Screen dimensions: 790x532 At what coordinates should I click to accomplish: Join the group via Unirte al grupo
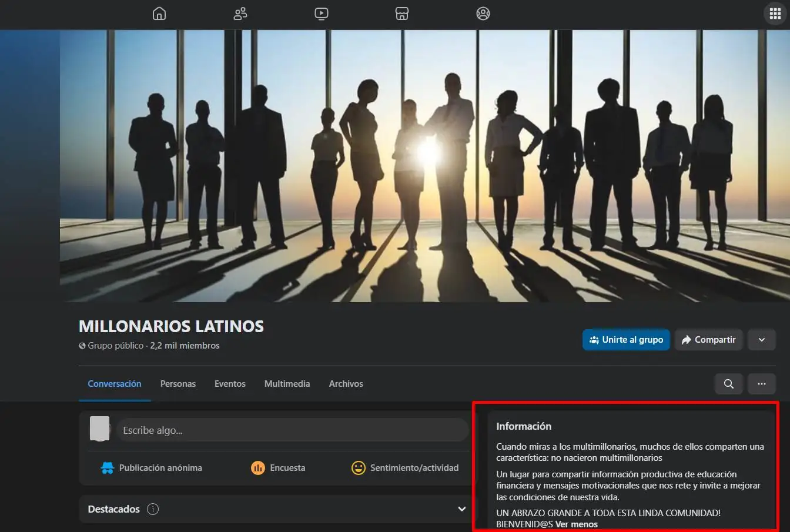(x=625, y=339)
